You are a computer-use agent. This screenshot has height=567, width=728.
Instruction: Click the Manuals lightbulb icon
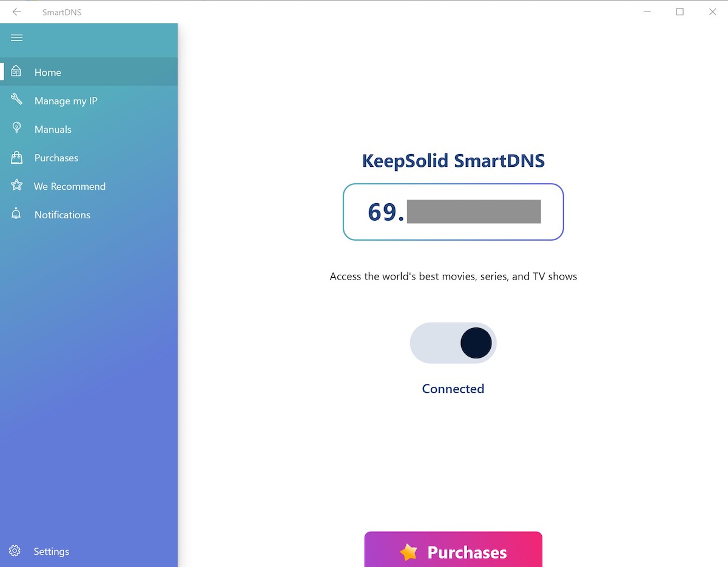coord(16,129)
